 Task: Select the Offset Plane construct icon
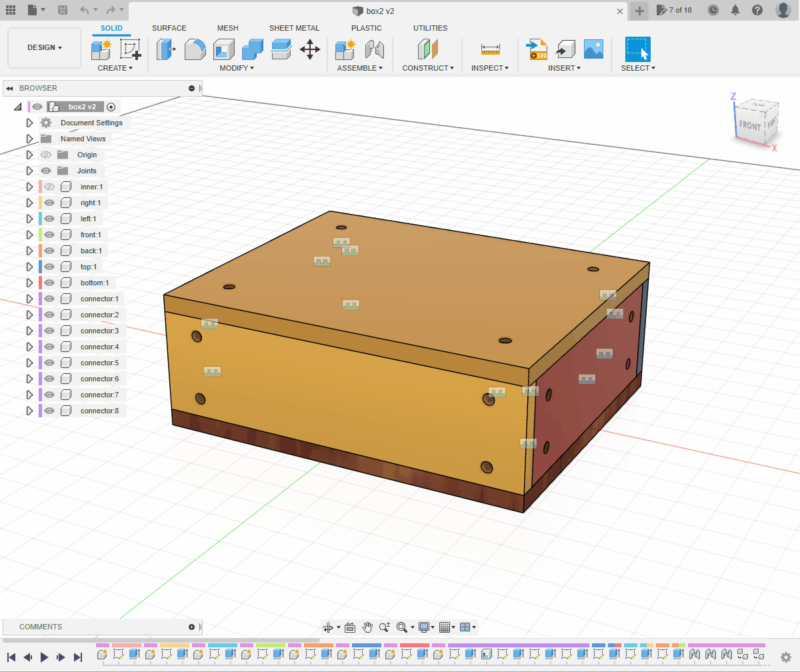pos(427,49)
